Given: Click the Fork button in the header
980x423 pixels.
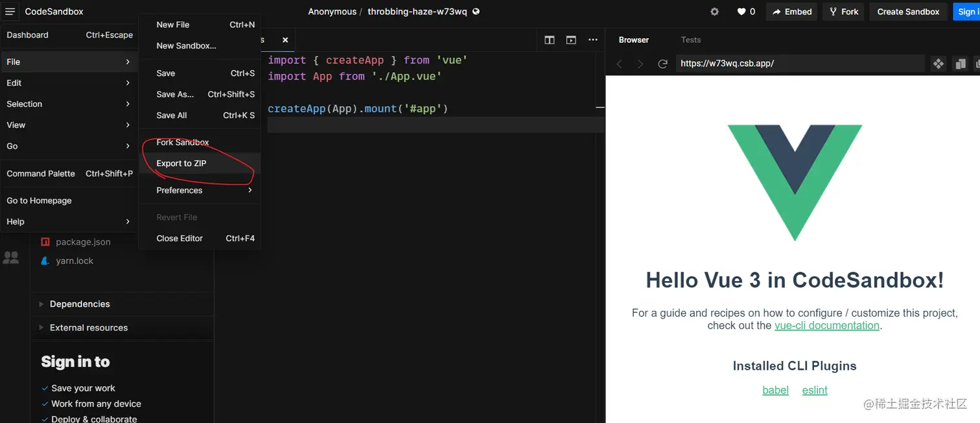Looking at the screenshot, I should (x=843, y=12).
